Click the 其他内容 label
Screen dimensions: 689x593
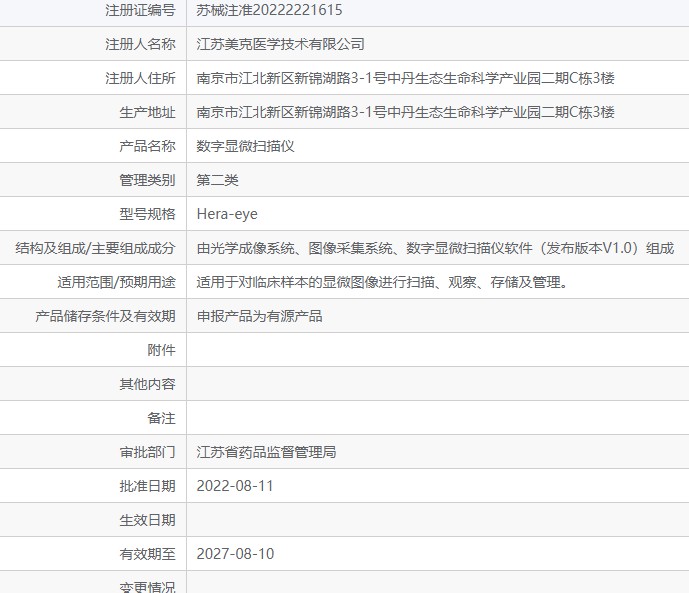pyautogui.click(x=147, y=384)
